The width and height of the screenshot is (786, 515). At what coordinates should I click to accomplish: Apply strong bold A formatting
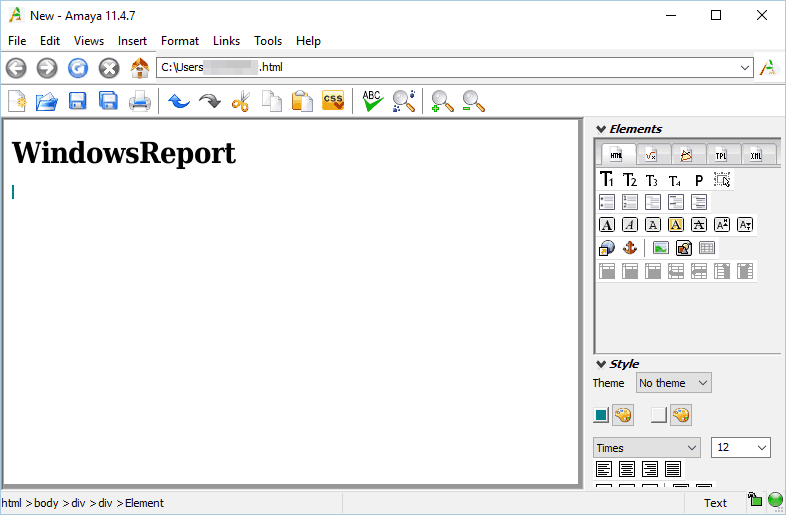607,225
